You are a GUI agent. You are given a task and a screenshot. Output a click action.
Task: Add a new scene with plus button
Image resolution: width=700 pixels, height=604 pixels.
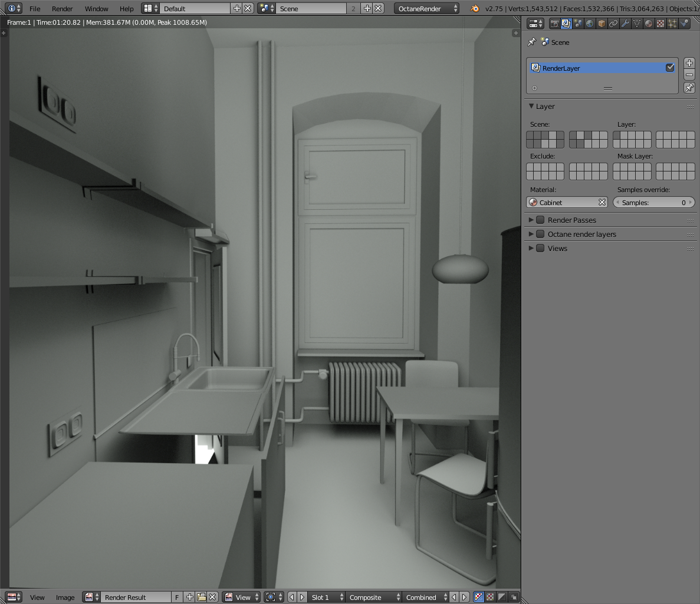[367, 8]
